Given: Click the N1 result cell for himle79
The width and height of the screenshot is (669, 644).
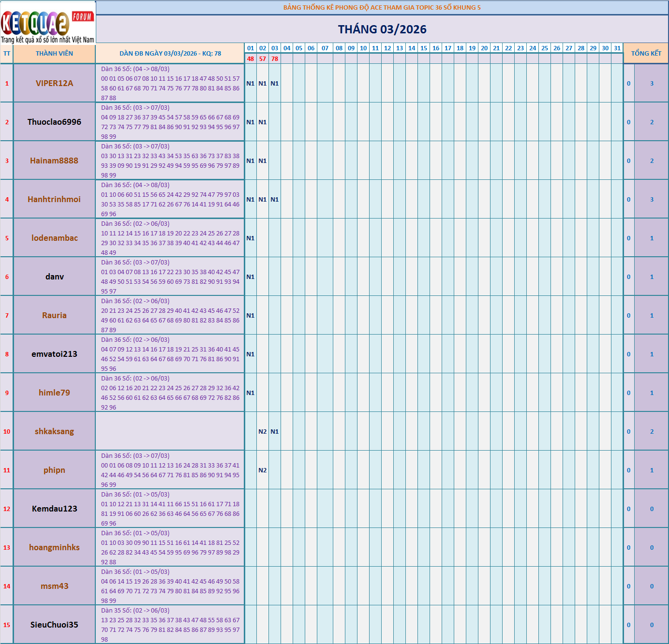Looking at the screenshot, I should click(250, 392).
